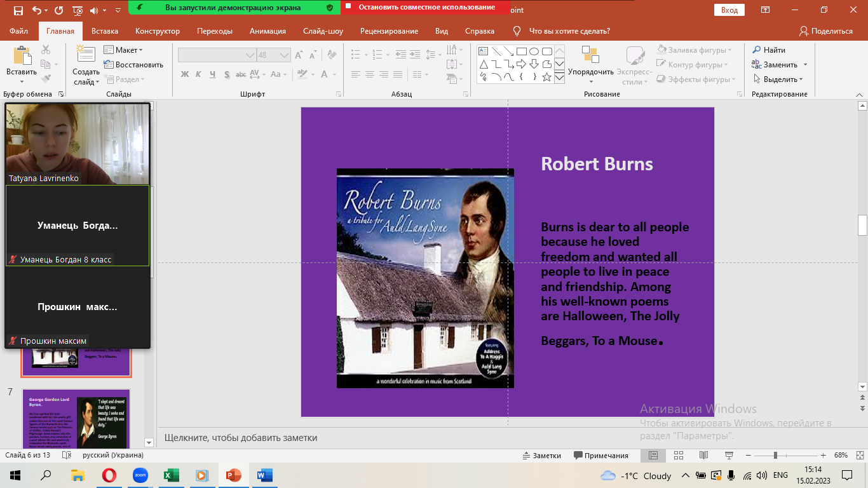Image resolution: width=868 pixels, height=488 pixels.
Task: Select the text box shape in shapes gallery
Action: pyautogui.click(x=483, y=51)
